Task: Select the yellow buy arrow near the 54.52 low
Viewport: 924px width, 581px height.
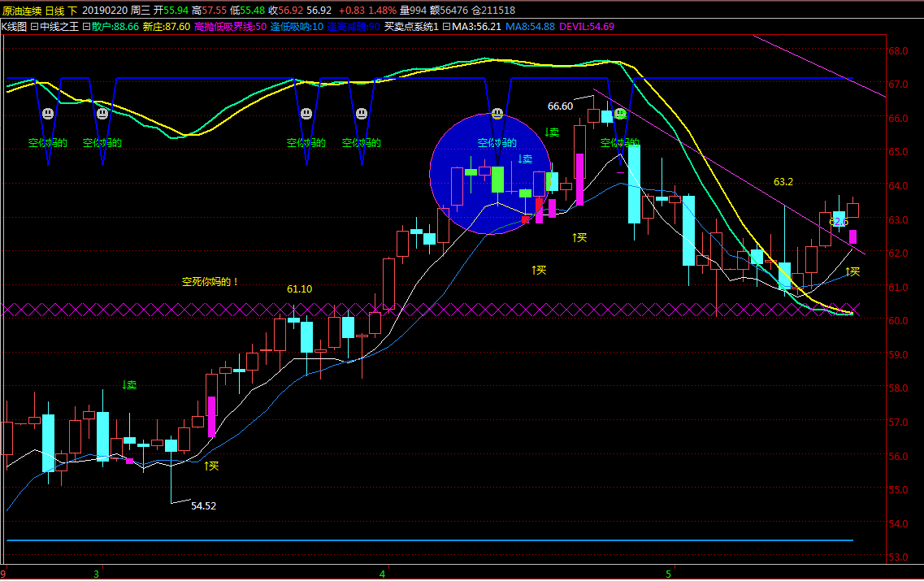Action: point(212,466)
